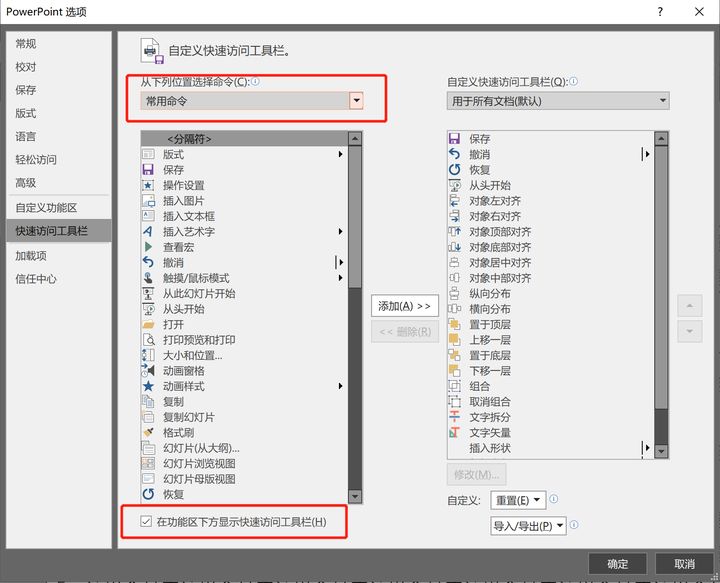
Task: Click the left commands list scroll up arrow
Action: 354,139
